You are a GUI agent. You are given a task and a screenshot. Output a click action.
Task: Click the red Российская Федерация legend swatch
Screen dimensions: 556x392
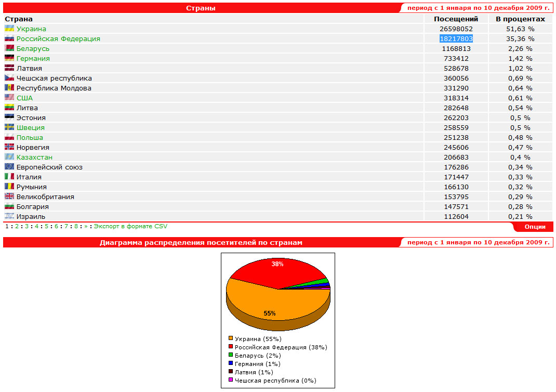pyautogui.click(x=231, y=346)
